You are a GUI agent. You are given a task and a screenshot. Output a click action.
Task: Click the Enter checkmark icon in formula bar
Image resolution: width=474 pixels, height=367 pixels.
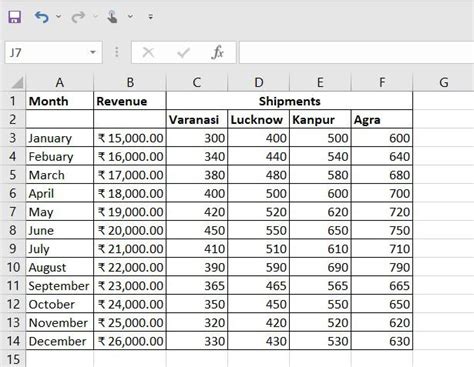pos(183,52)
